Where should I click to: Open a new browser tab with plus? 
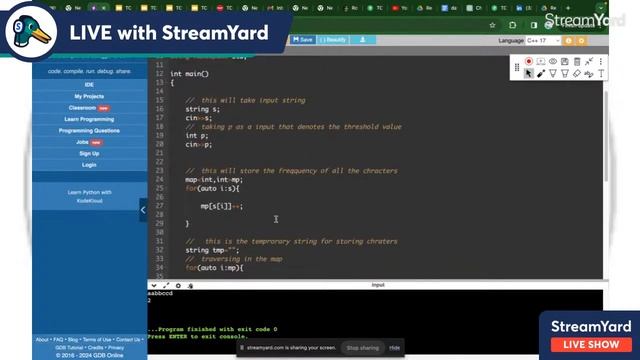click(x=568, y=8)
